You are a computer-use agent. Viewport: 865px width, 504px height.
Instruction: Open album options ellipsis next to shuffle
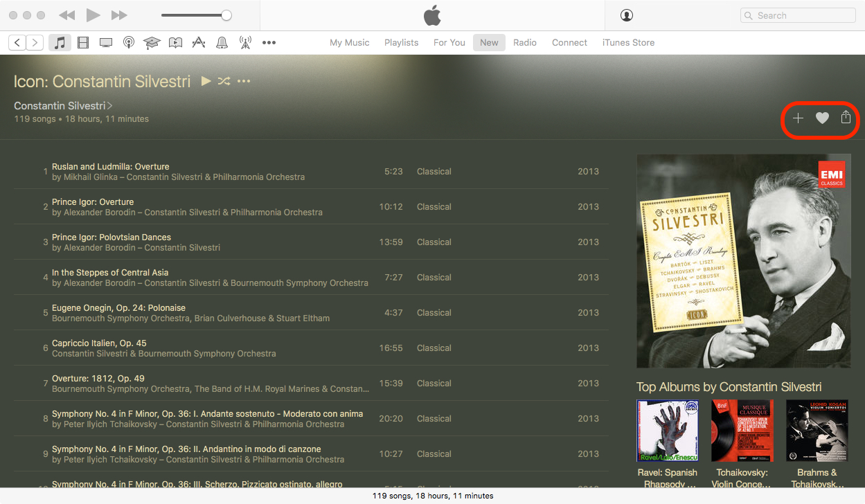tap(244, 81)
